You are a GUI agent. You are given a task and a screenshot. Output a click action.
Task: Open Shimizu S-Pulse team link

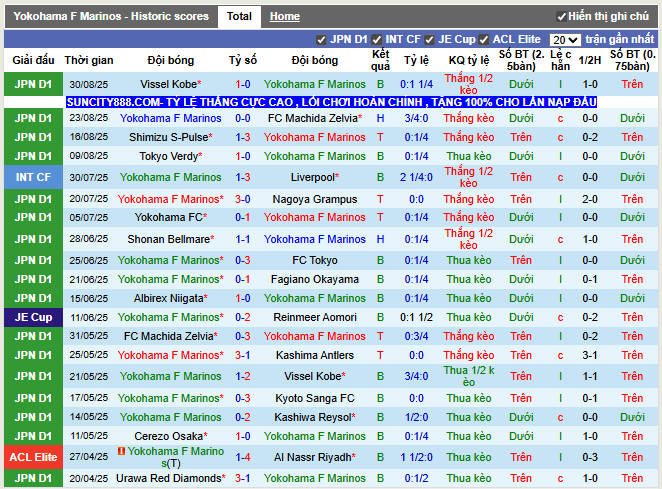(168, 137)
